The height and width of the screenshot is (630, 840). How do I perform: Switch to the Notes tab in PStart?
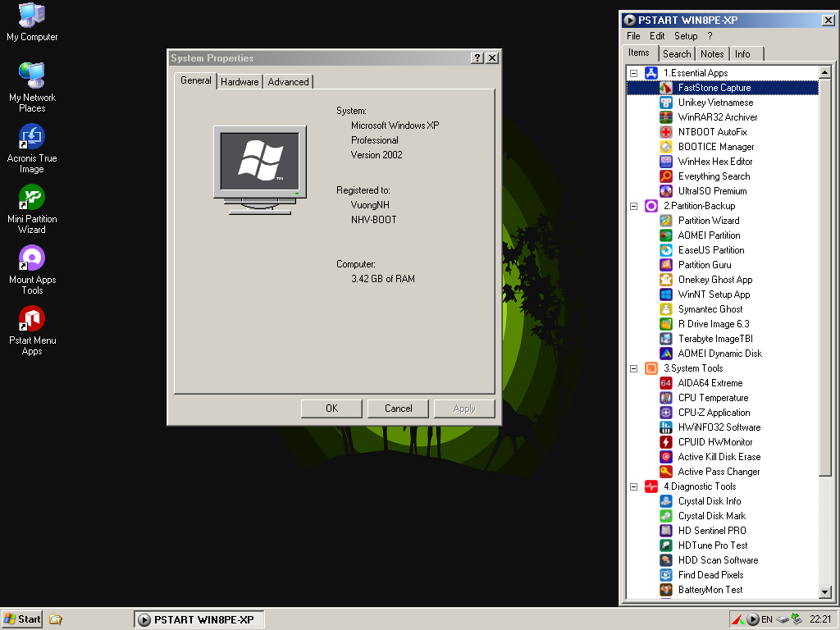(x=712, y=54)
